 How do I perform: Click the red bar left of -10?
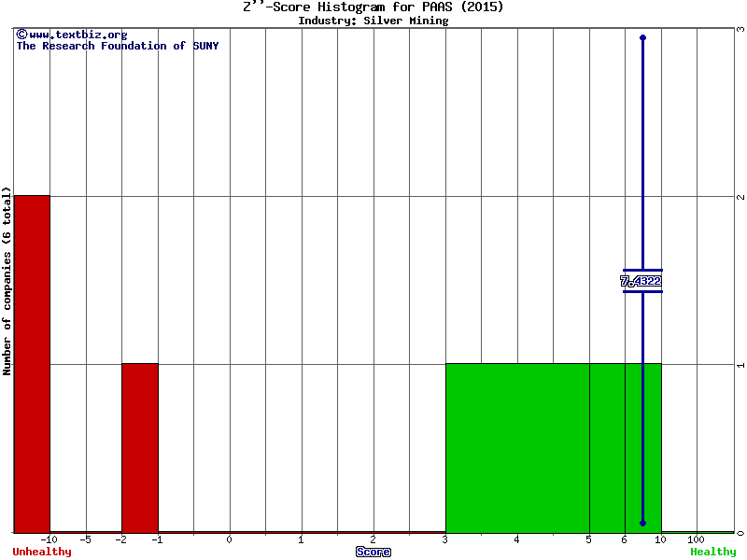click(32, 364)
